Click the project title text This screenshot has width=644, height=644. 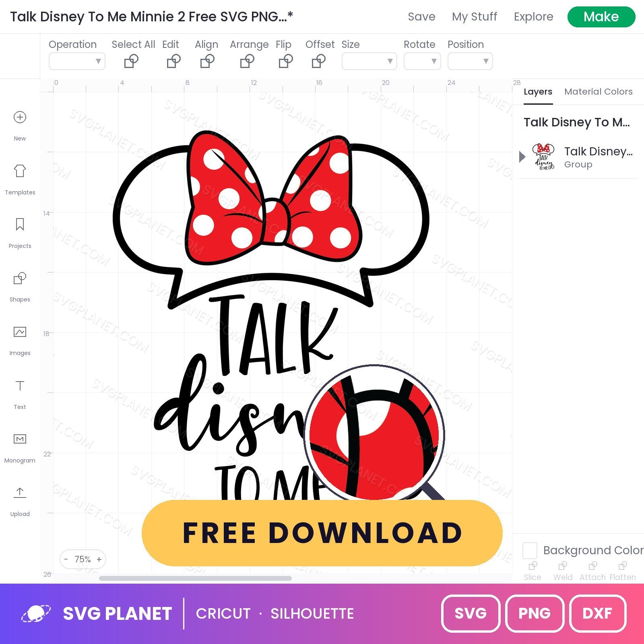151,17
